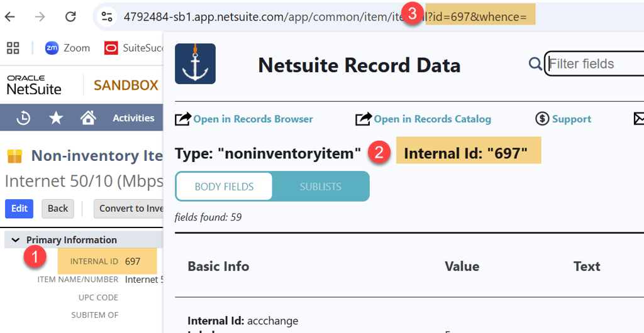Click the SANDBOX label
The height and width of the screenshot is (333, 644).
pyautogui.click(x=126, y=85)
